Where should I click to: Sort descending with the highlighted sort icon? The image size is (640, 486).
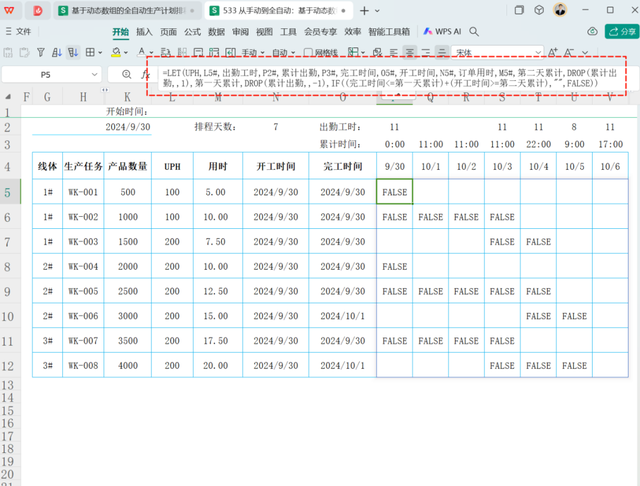(x=73, y=52)
